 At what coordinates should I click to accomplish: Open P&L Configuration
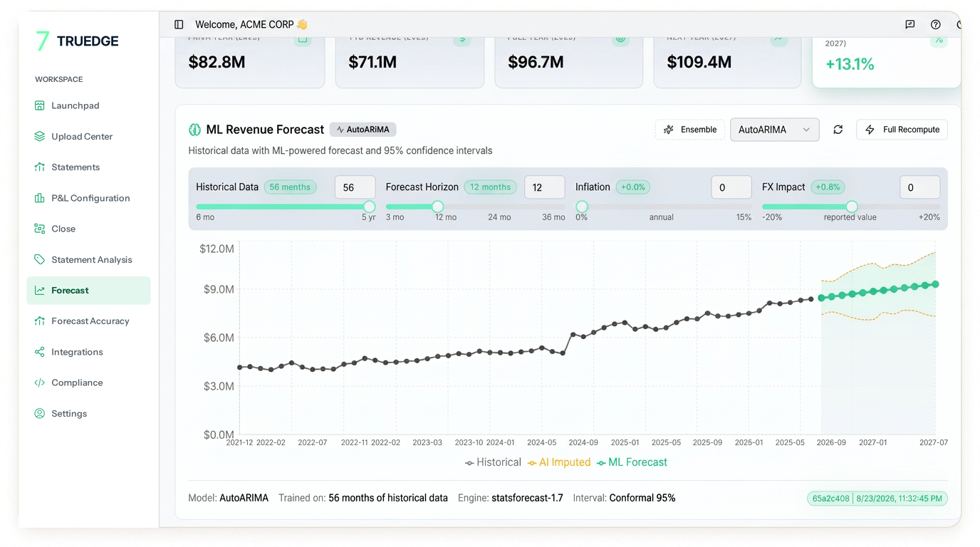88,198
